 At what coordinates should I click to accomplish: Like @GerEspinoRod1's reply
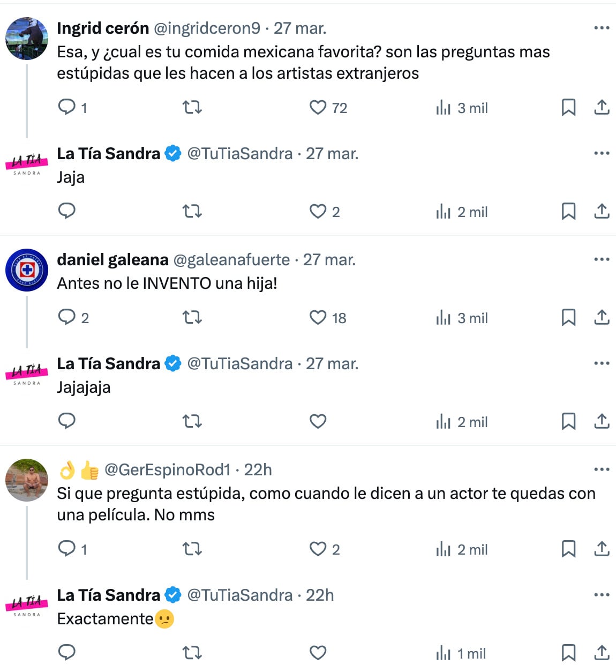[x=318, y=549]
